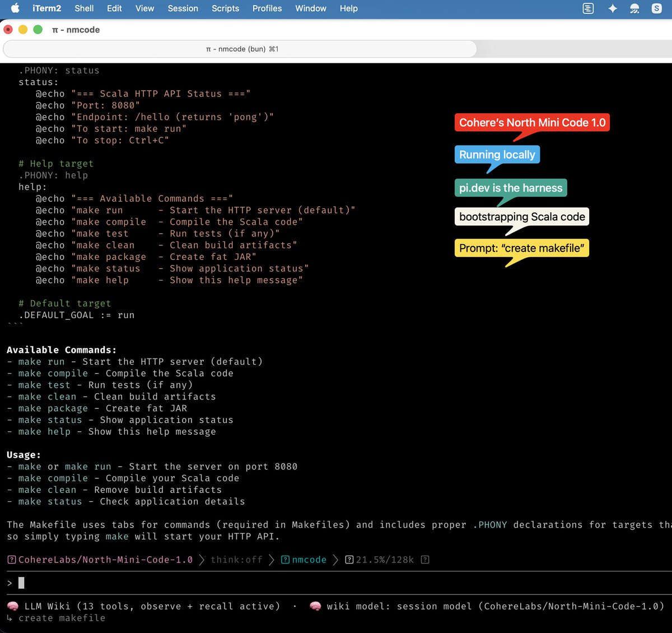The height and width of the screenshot is (633, 672).
Task: Click the S app icon in menu bar
Action: pos(656,8)
